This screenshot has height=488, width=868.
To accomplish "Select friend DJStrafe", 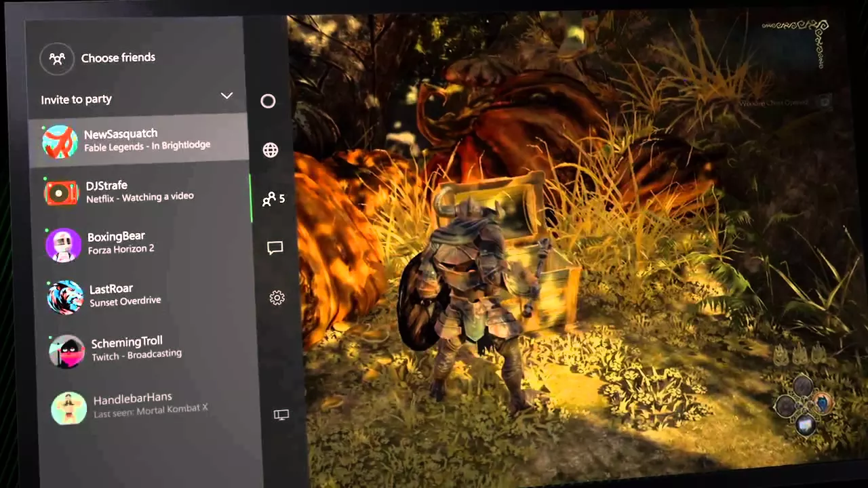I will (140, 192).
